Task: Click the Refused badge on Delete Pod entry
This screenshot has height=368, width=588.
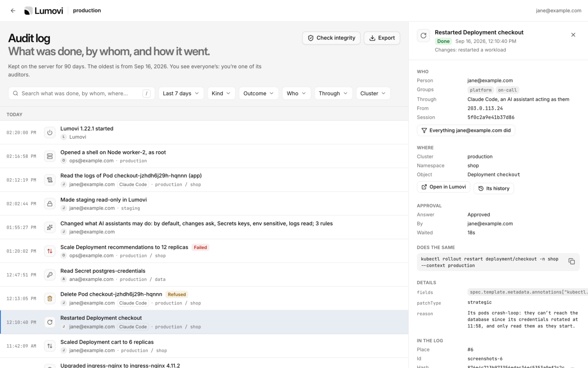Action: (177, 294)
